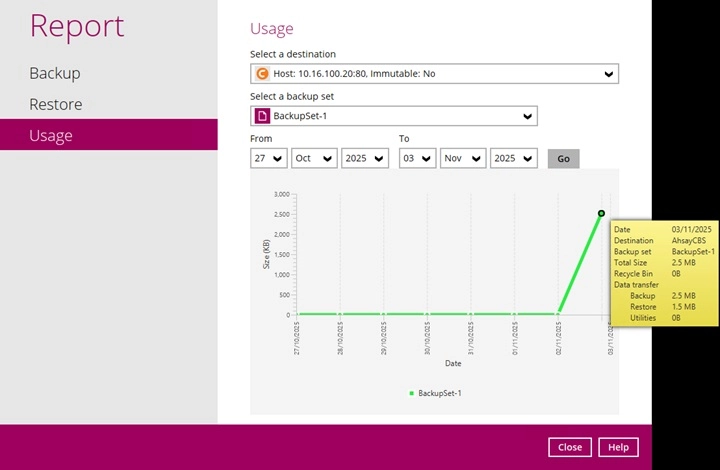The width and height of the screenshot is (720, 470).
Task: Click the BackupSet-1 file icon
Action: (x=263, y=117)
